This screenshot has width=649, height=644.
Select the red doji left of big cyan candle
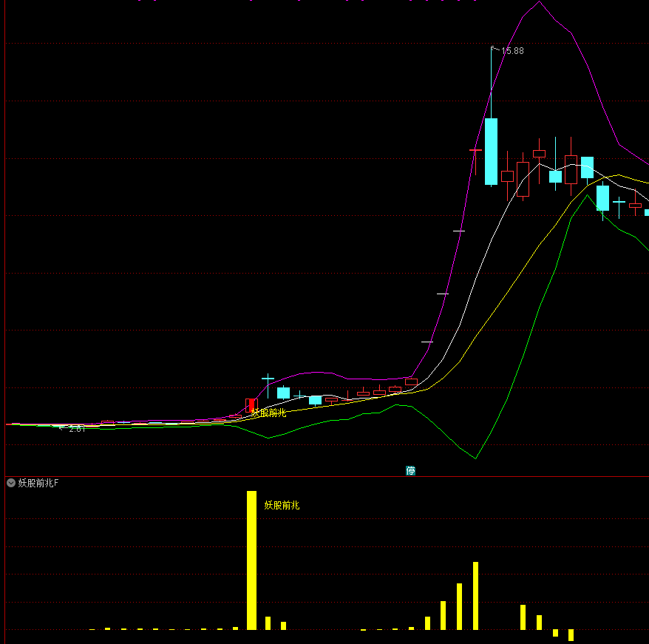click(475, 150)
